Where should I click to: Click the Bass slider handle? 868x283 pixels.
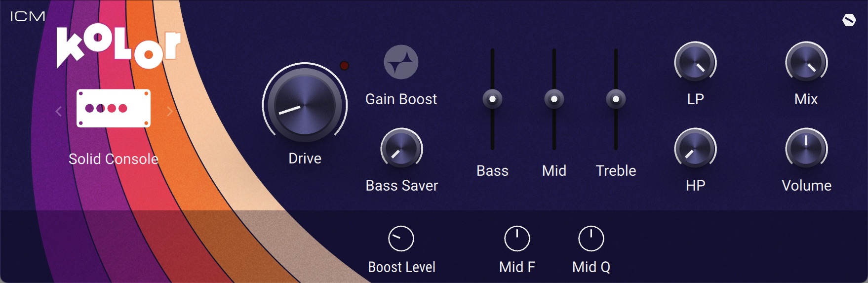point(492,99)
